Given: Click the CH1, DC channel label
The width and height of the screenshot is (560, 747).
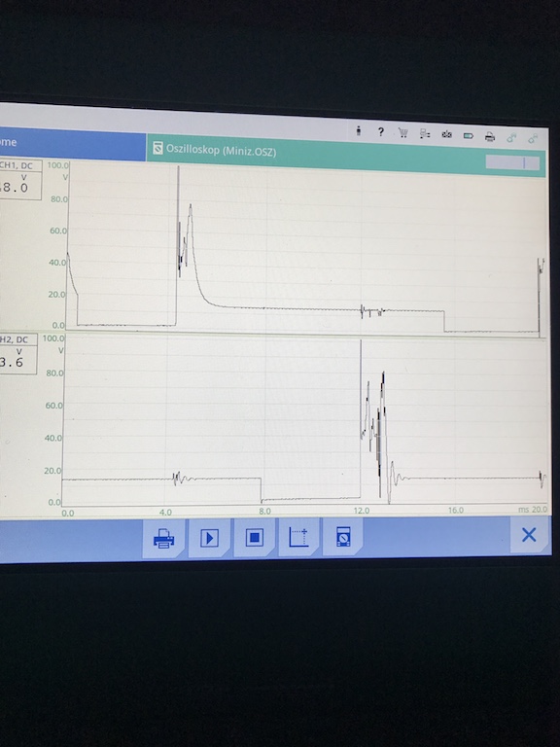Looking at the screenshot, I should click(17, 165).
